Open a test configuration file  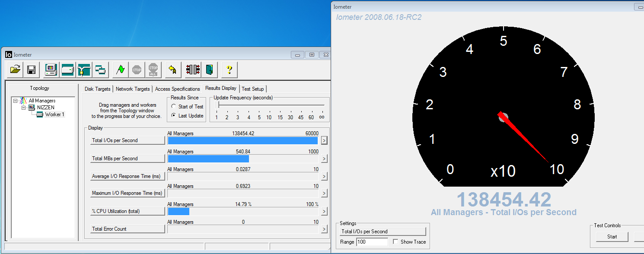[x=15, y=69]
